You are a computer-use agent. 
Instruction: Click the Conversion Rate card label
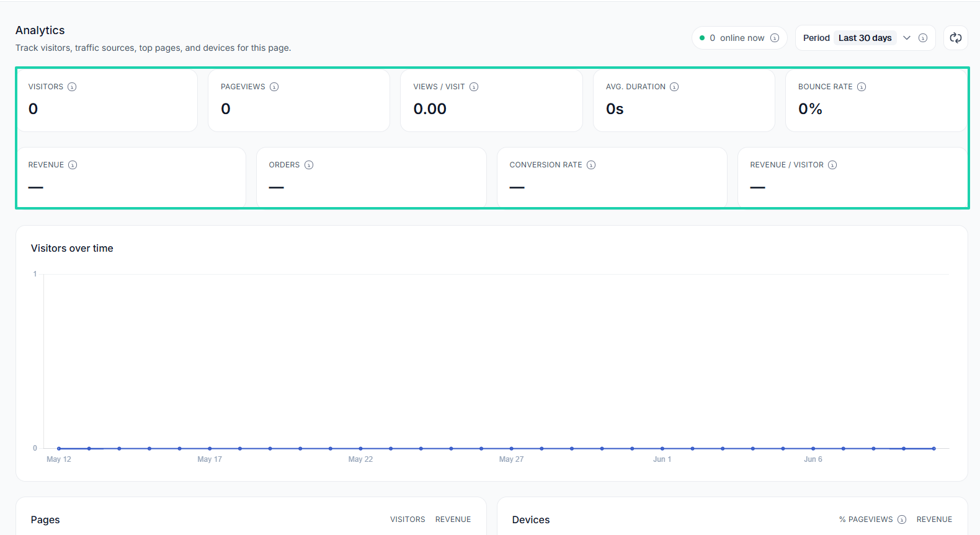coord(546,165)
